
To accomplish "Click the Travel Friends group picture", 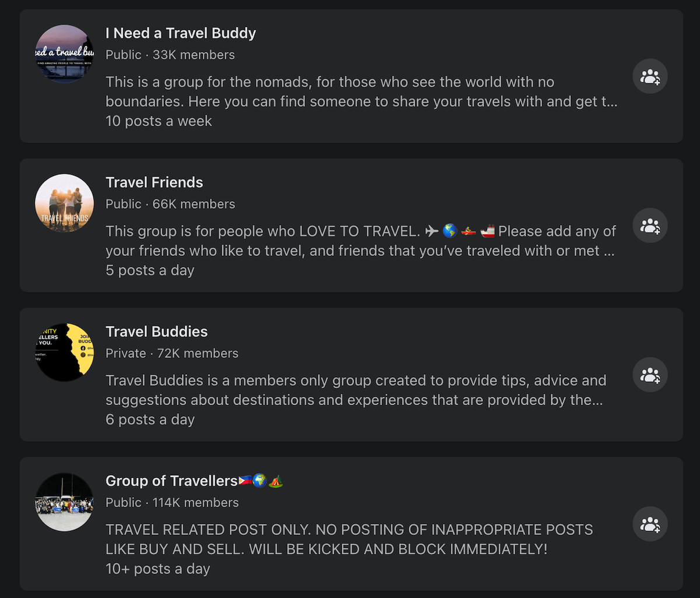I will [x=65, y=203].
